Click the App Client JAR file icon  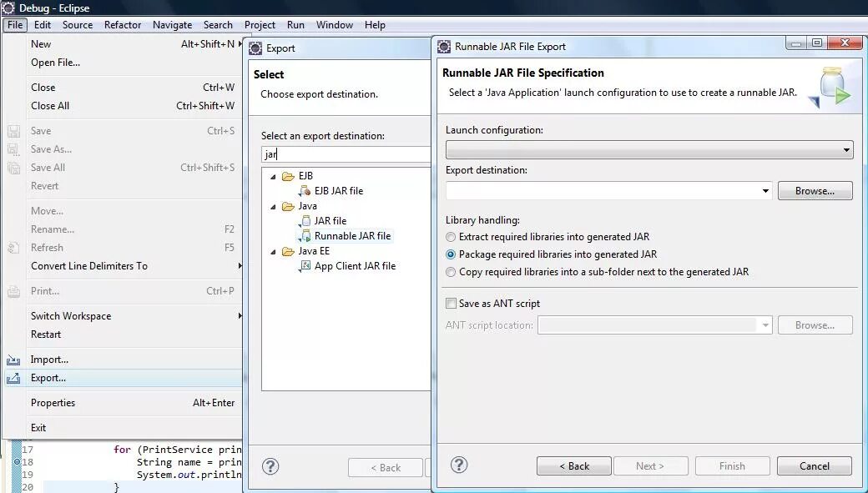point(305,266)
